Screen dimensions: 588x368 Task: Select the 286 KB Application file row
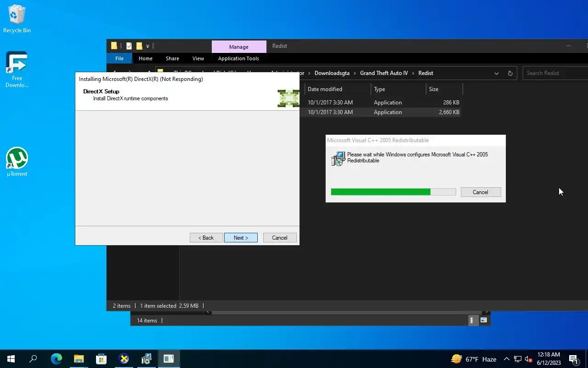coord(380,103)
